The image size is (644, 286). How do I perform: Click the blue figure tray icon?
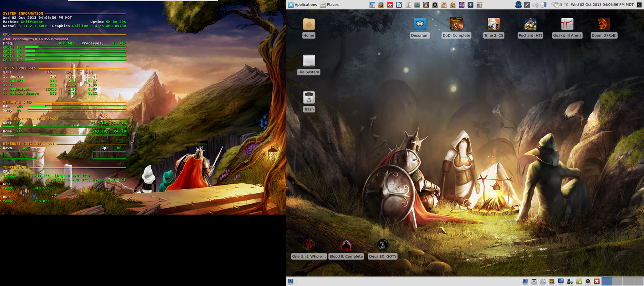click(x=518, y=5)
